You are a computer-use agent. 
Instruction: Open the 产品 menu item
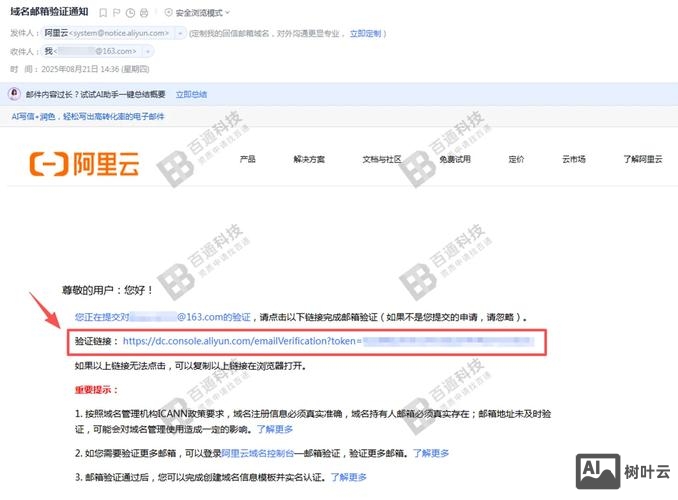click(247, 159)
